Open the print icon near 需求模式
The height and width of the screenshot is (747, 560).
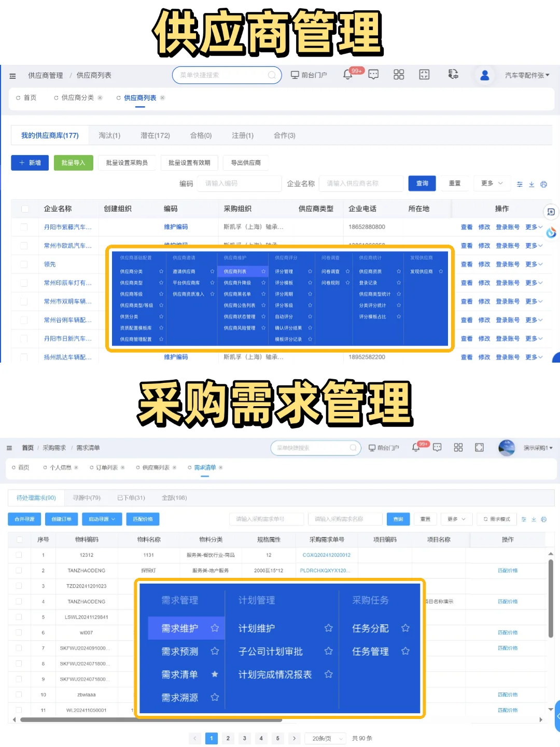[x=543, y=519]
